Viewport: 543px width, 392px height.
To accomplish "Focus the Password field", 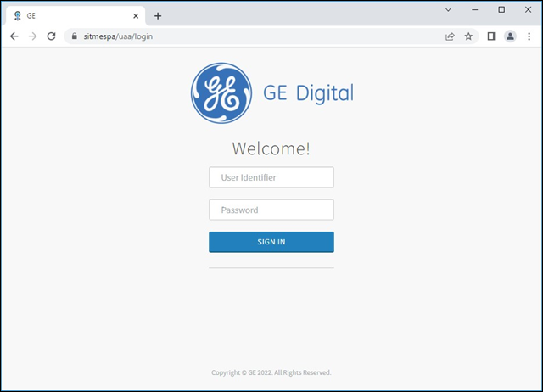I will coord(271,210).
